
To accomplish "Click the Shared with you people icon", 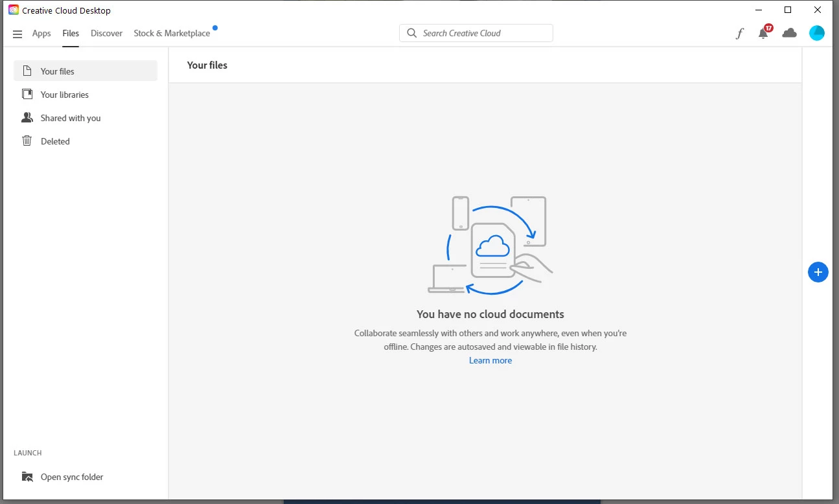I will [27, 117].
